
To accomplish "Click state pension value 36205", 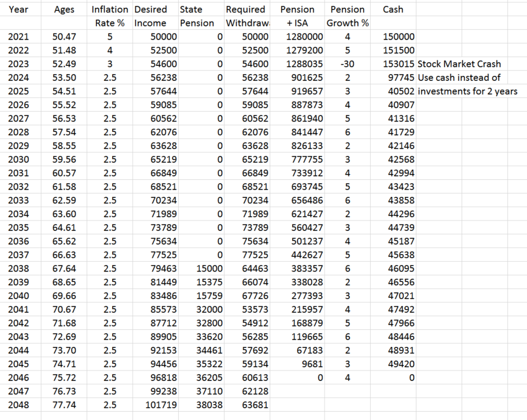I will tap(201, 378).
